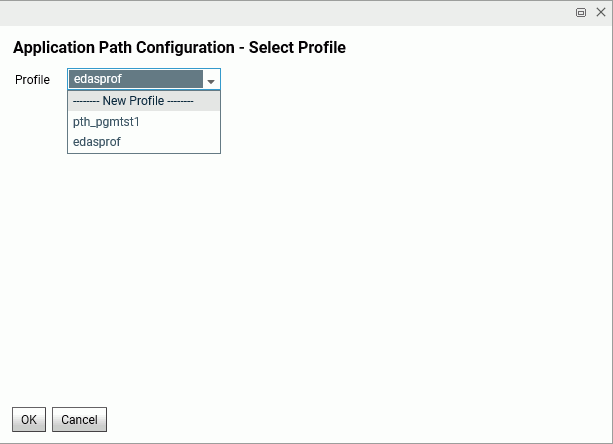This screenshot has height=444, width=613.
Task: Click the words Select Profile in the heading
Action: click(297, 48)
